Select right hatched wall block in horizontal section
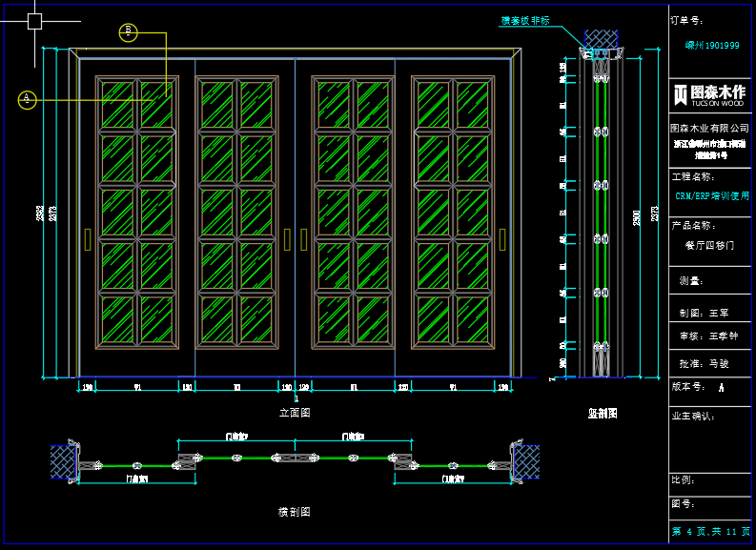Screen dimensions: 756x550 coord(526,462)
